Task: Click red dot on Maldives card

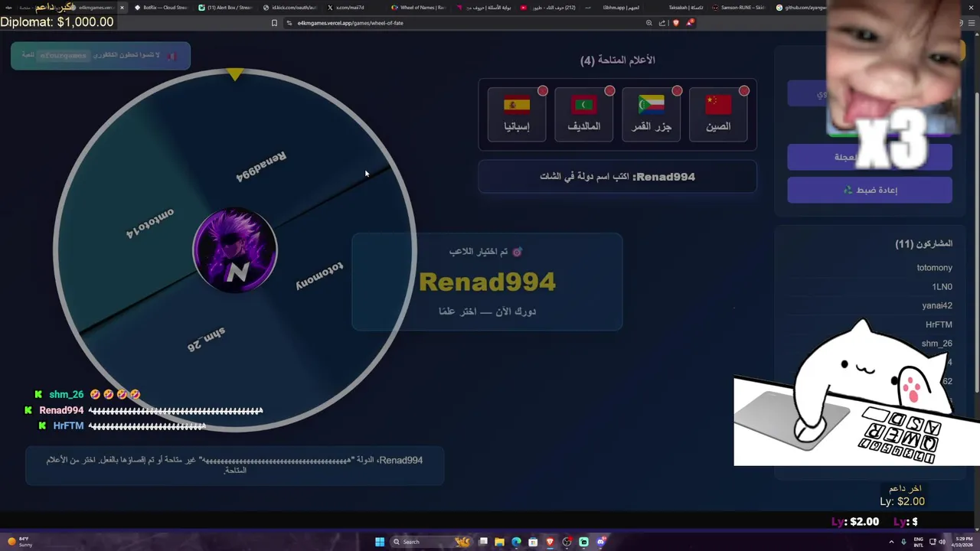Action: (x=609, y=91)
